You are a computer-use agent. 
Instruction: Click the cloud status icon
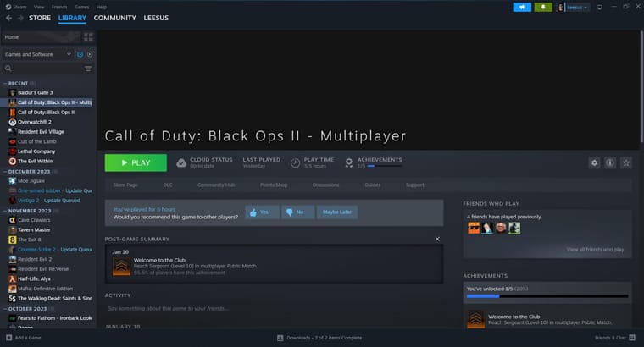(x=181, y=162)
